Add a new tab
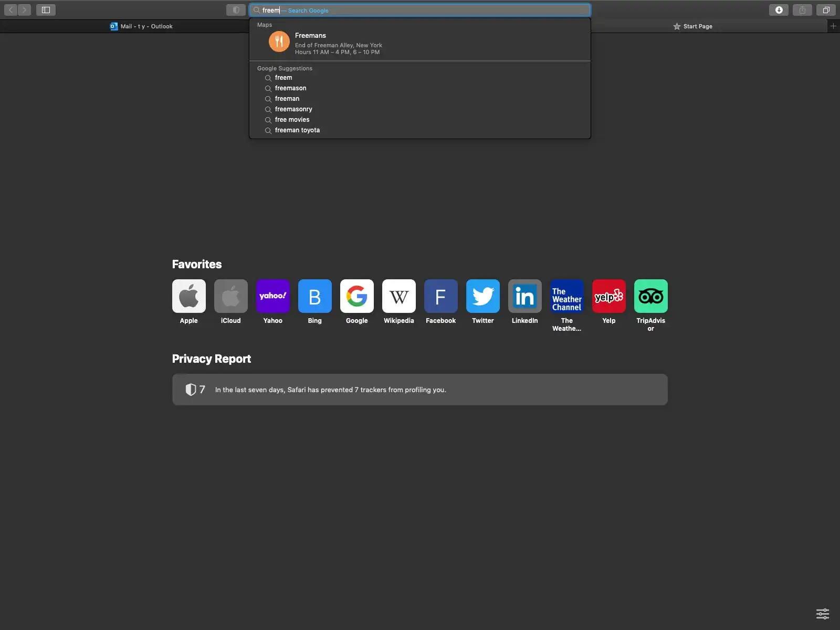840x630 pixels. (833, 26)
